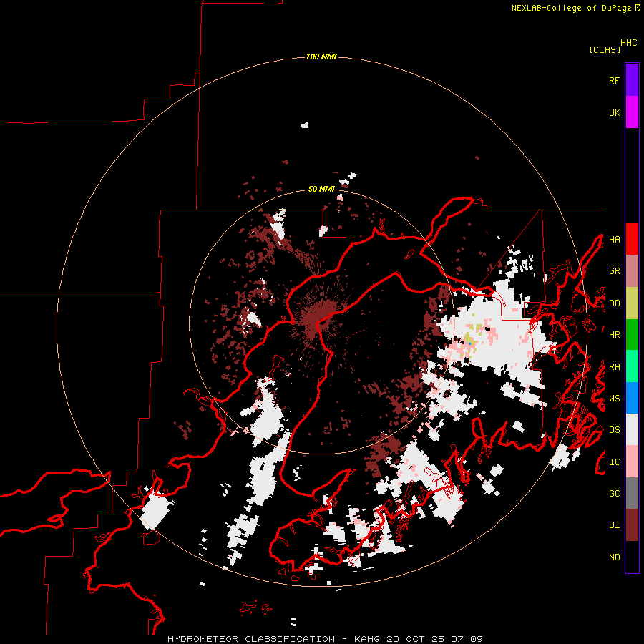
Task: Choose the gray GC legend swatch
Action: pos(632,493)
